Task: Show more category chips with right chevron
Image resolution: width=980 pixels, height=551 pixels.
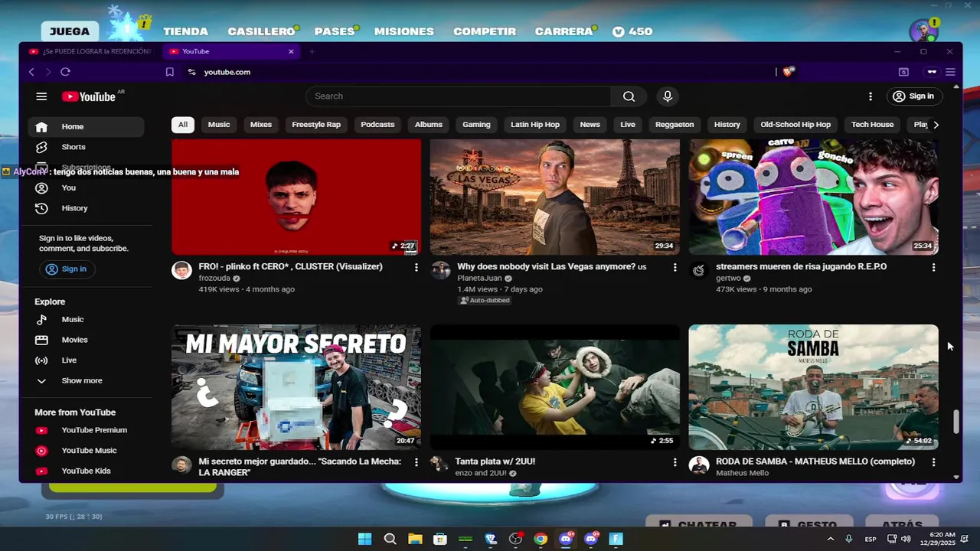Action: 936,125
